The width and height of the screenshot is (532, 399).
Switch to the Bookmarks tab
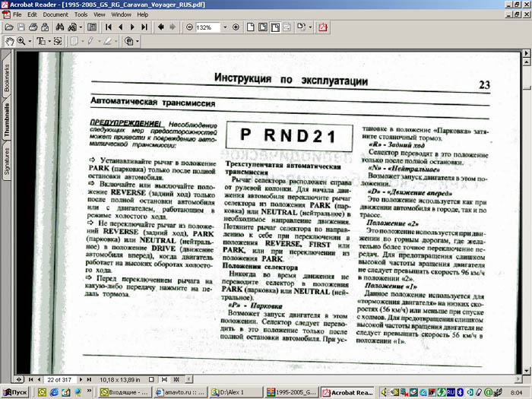[7, 79]
